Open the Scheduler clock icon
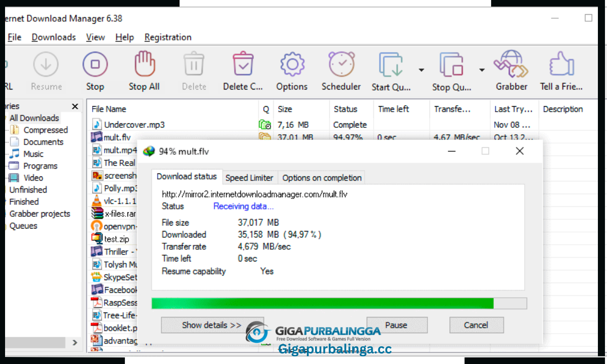Image resolution: width=607 pixels, height=364 pixels. click(341, 64)
